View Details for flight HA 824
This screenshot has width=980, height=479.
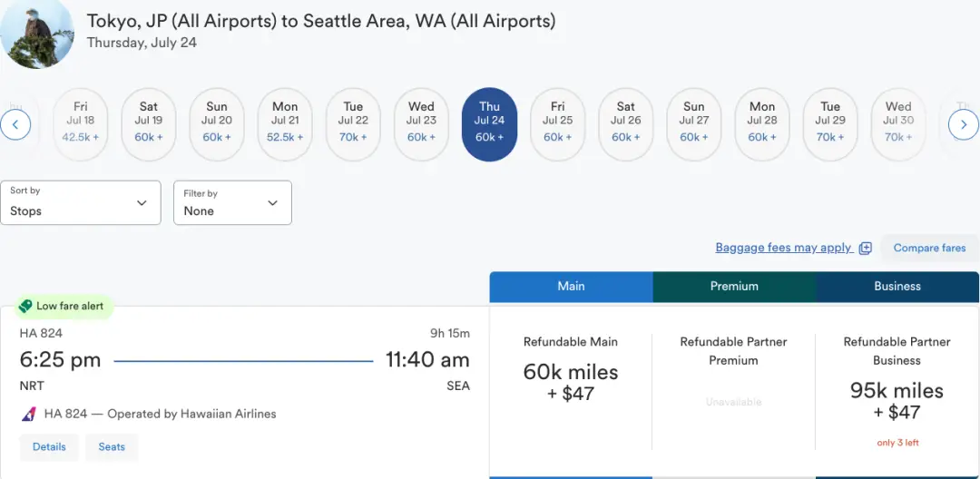(49, 447)
